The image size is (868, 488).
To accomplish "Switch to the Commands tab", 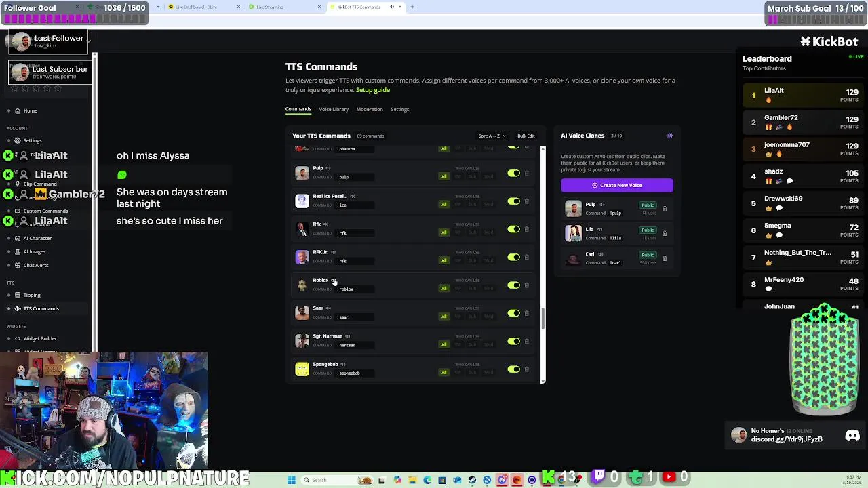I will click(298, 109).
